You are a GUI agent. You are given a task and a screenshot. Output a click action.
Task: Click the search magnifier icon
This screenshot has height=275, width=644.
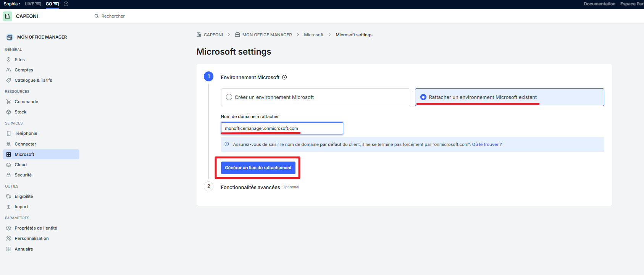pyautogui.click(x=97, y=16)
